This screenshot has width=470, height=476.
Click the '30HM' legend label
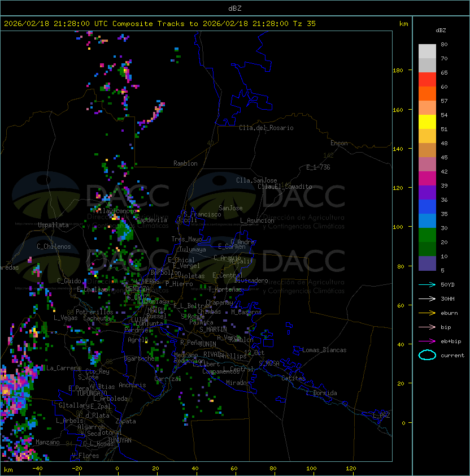click(447, 298)
